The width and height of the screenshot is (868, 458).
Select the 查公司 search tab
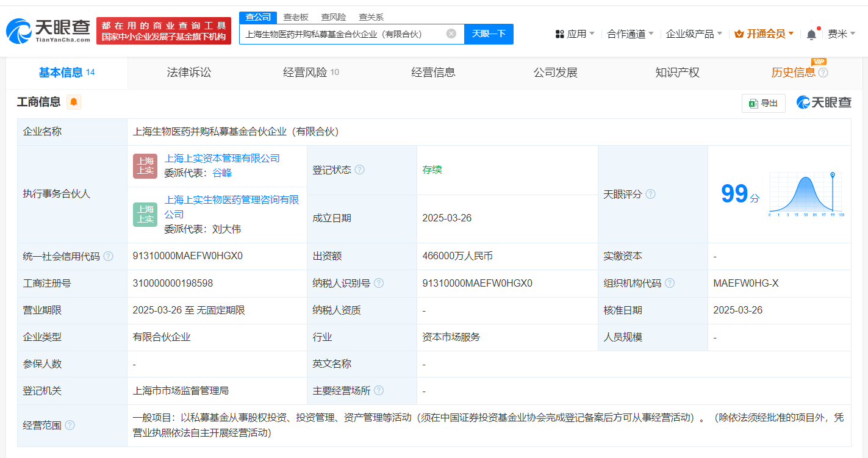coord(258,17)
